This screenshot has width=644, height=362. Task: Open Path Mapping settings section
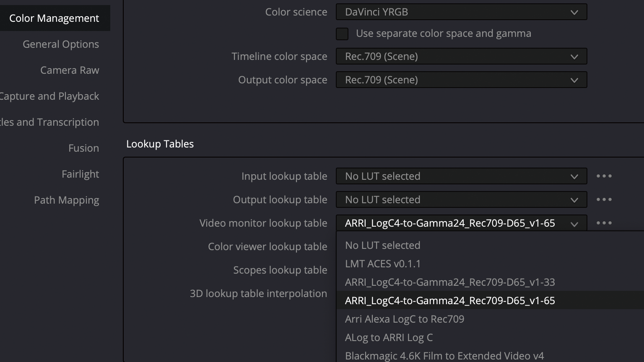66,200
